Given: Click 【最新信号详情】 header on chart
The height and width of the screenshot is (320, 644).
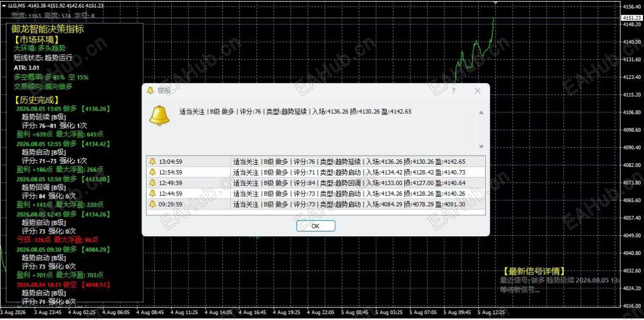Looking at the screenshot, I should [x=534, y=272].
